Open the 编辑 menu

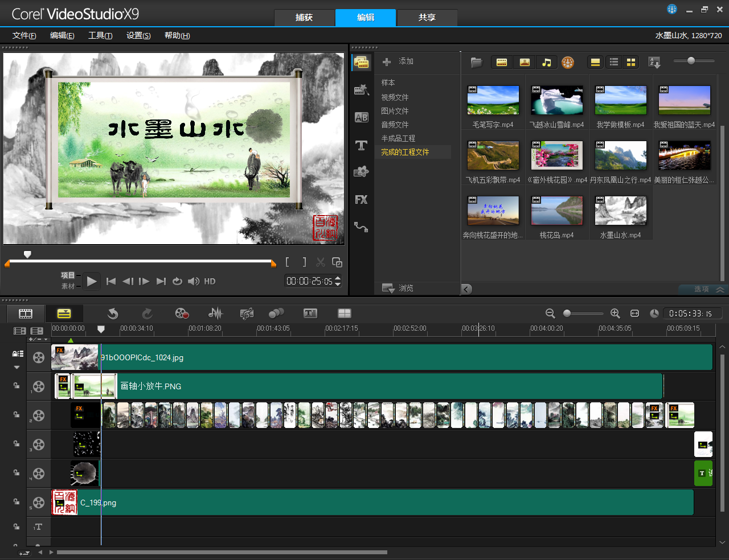pos(62,35)
